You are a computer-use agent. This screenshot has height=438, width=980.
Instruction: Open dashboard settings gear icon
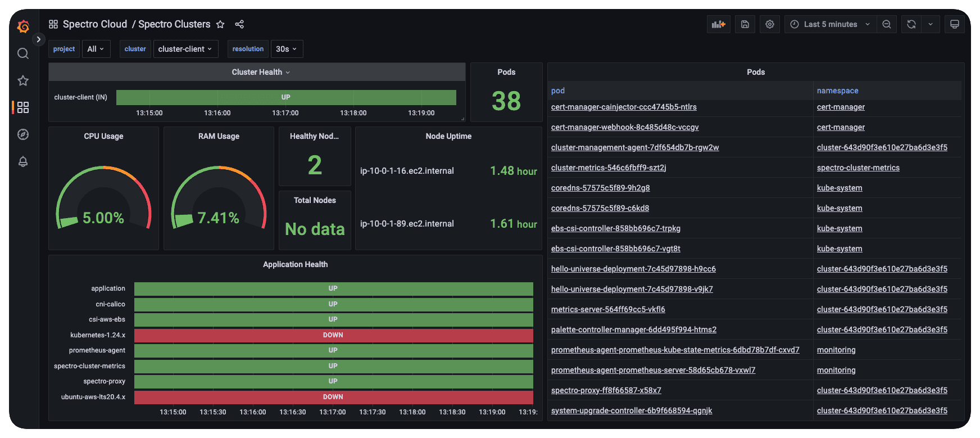[770, 24]
